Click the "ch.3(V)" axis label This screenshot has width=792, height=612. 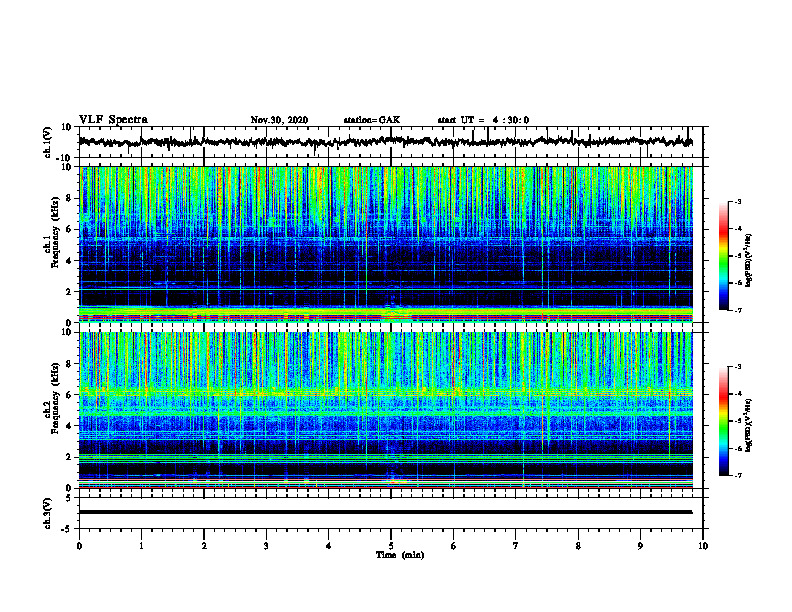tap(47, 513)
